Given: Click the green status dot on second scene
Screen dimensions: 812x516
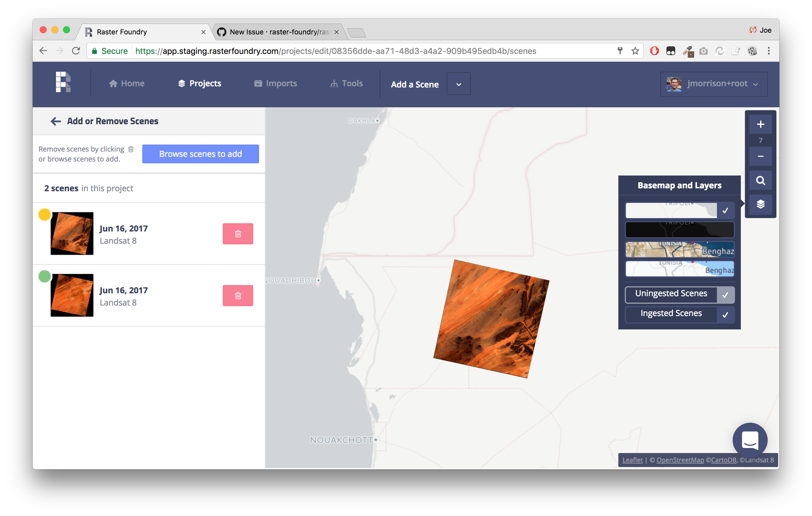Looking at the screenshot, I should pos(45,276).
